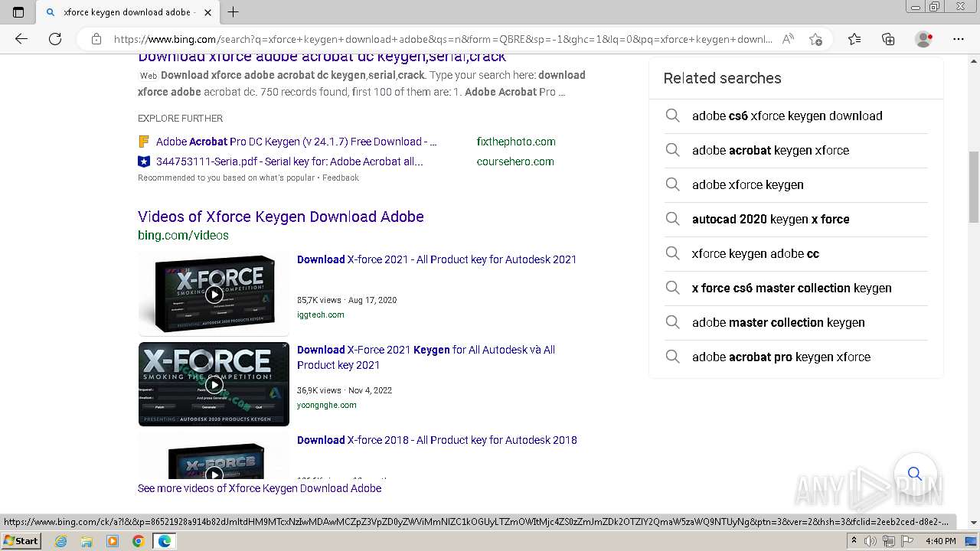The width and height of the screenshot is (980, 551).
Task: Click the Feedback link
Action: click(x=341, y=178)
